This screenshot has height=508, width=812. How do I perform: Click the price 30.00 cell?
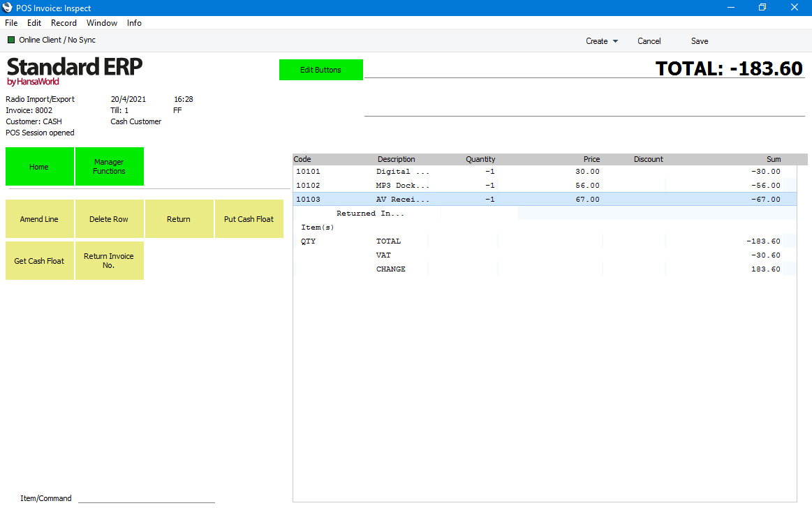tap(587, 171)
